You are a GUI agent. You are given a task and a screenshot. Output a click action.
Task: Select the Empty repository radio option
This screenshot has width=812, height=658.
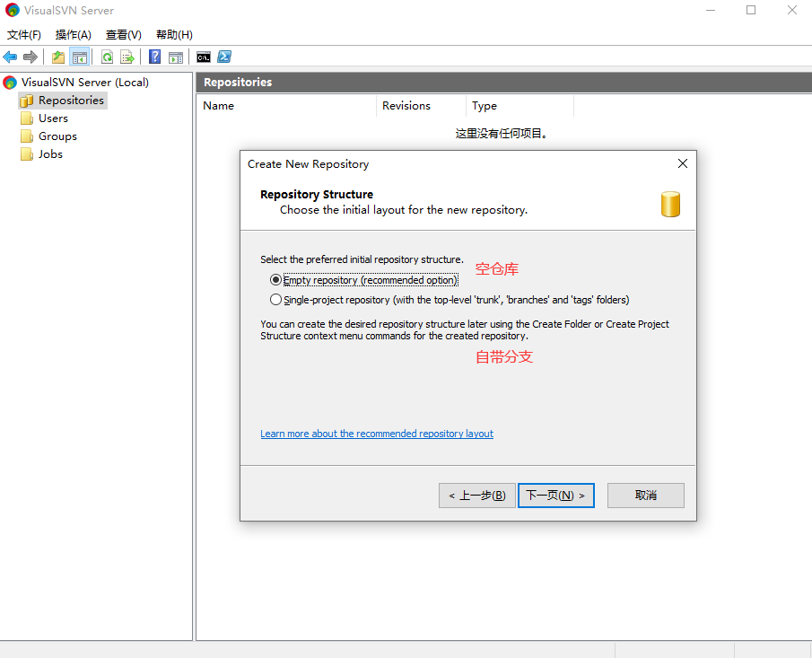[x=275, y=280]
